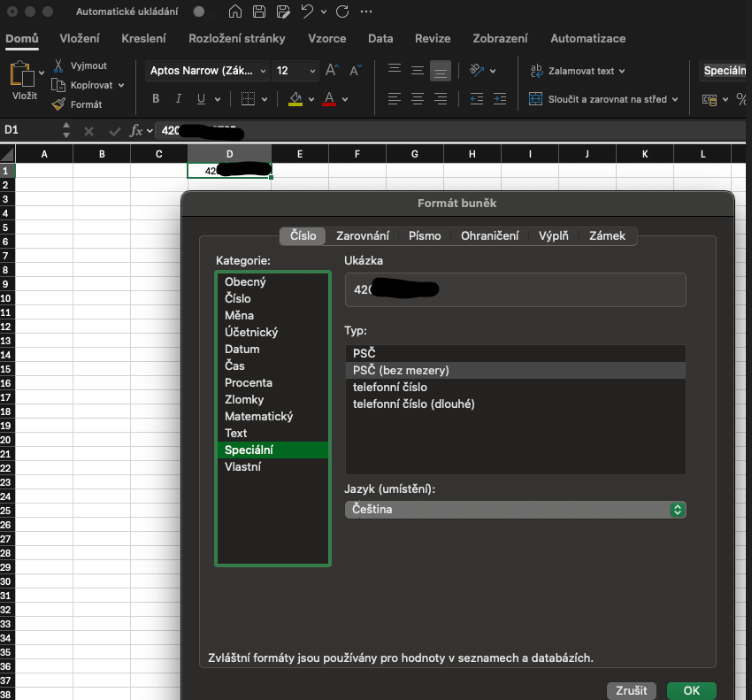Viewport: 752px width, 700px height.
Task: Click the Home icon in title bar
Action: tap(235, 12)
